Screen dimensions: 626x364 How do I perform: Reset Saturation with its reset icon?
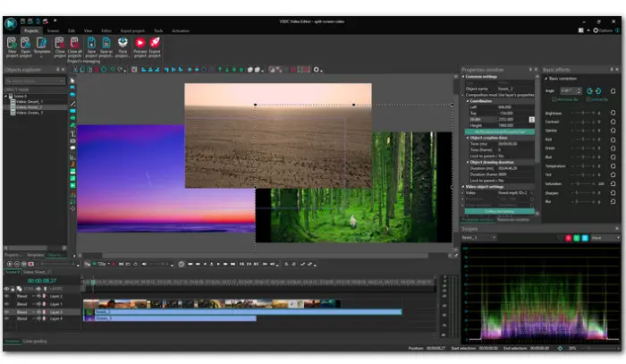click(613, 183)
